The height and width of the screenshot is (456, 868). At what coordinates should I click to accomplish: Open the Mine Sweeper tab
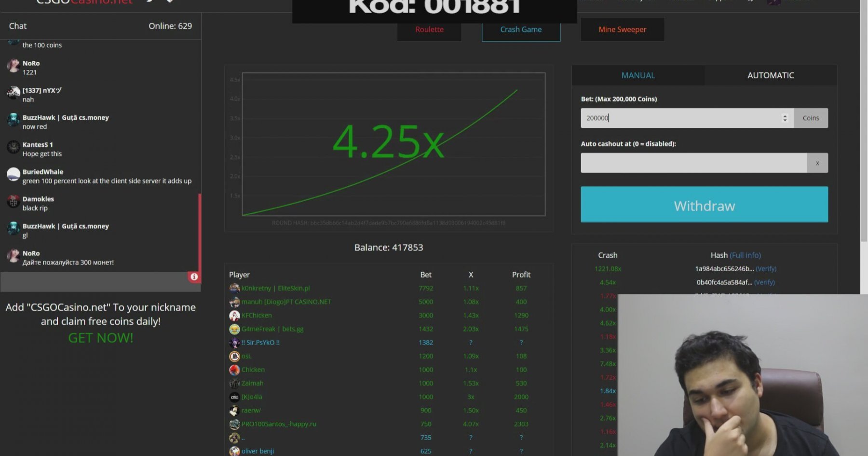(x=622, y=29)
